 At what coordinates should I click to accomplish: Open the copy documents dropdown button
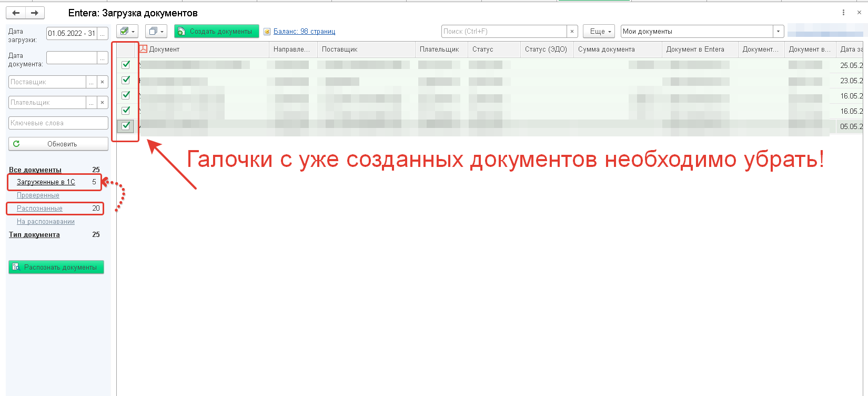click(x=156, y=32)
